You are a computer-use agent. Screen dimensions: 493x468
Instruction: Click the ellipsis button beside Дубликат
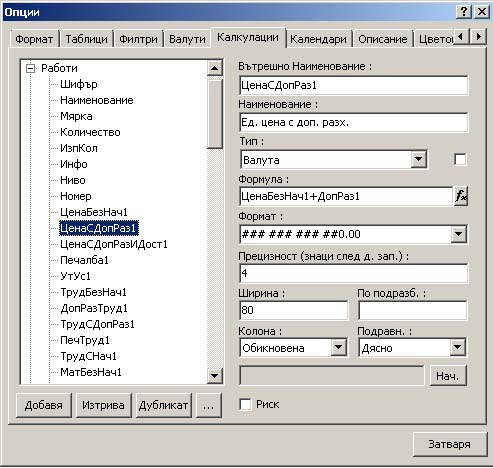click(x=209, y=405)
